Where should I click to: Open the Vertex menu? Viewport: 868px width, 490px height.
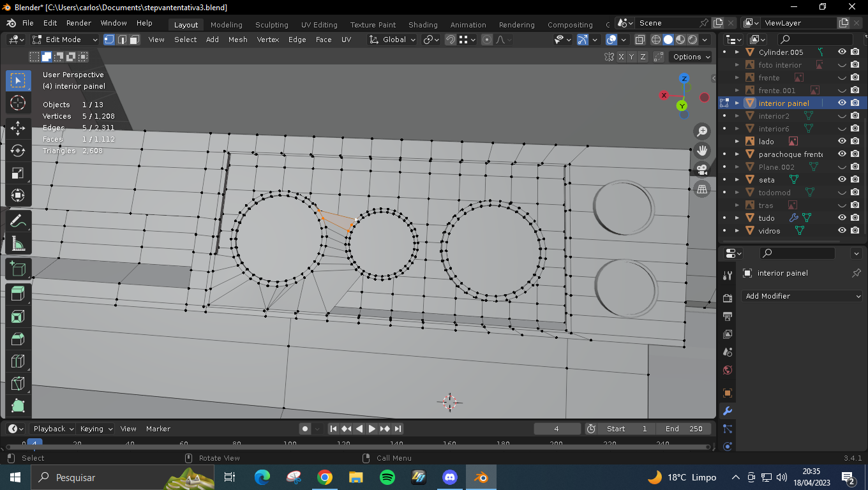click(267, 40)
